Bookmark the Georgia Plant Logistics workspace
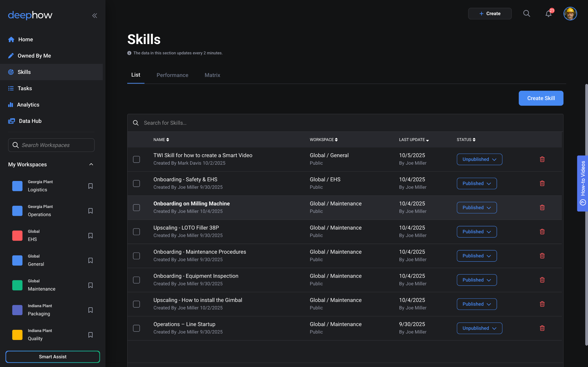The height and width of the screenshot is (367, 588). click(90, 186)
